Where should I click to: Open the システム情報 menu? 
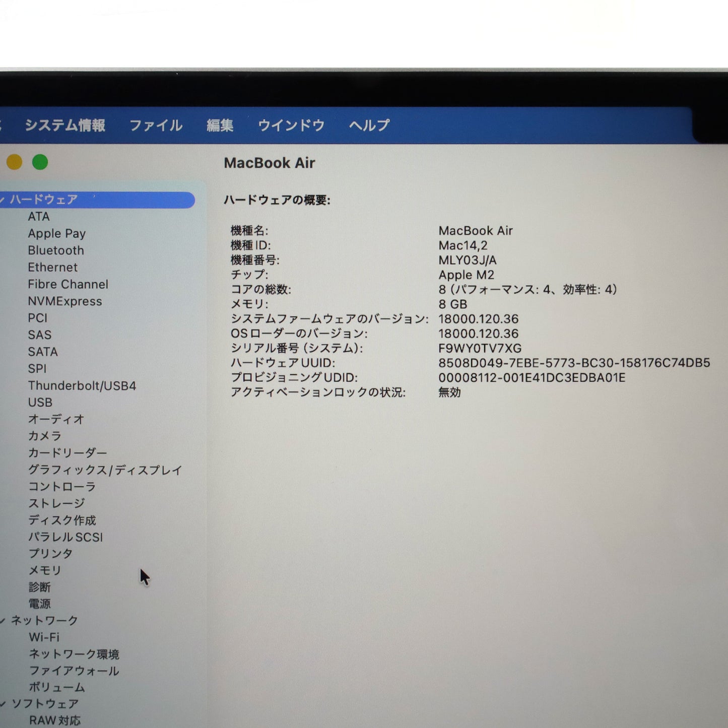click(65, 125)
